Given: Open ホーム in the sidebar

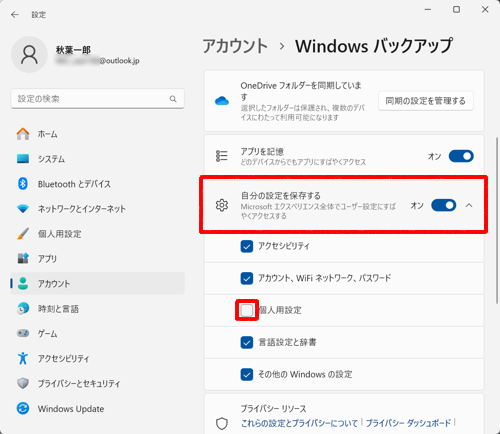Looking at the screenshot, I should (x=97, y=134).
